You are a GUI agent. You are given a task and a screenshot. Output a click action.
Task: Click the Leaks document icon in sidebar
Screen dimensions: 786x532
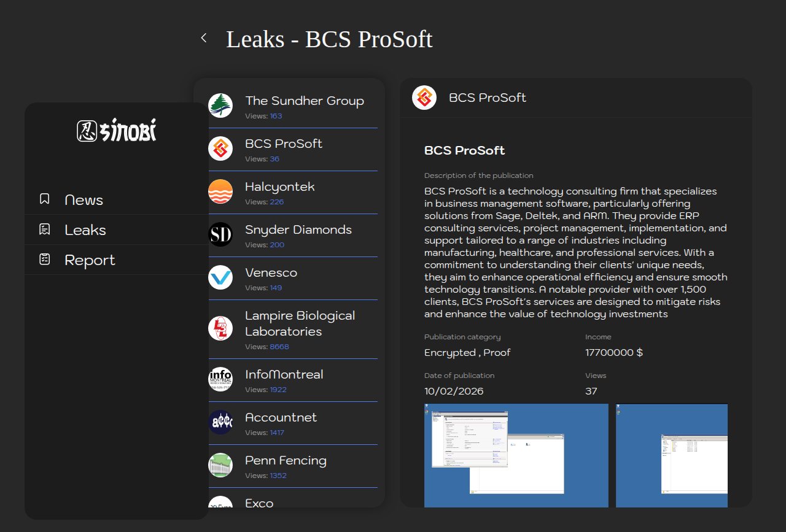click(44, 229)
